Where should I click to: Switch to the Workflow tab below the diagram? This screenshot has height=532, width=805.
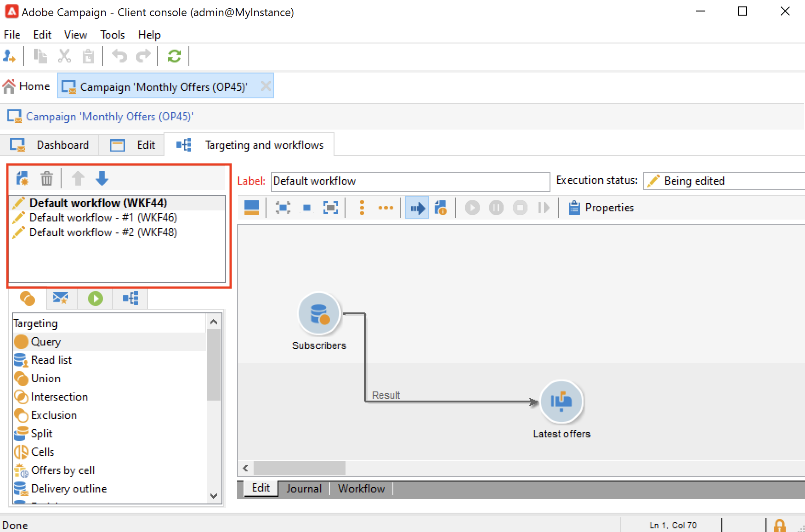point(362,489)
